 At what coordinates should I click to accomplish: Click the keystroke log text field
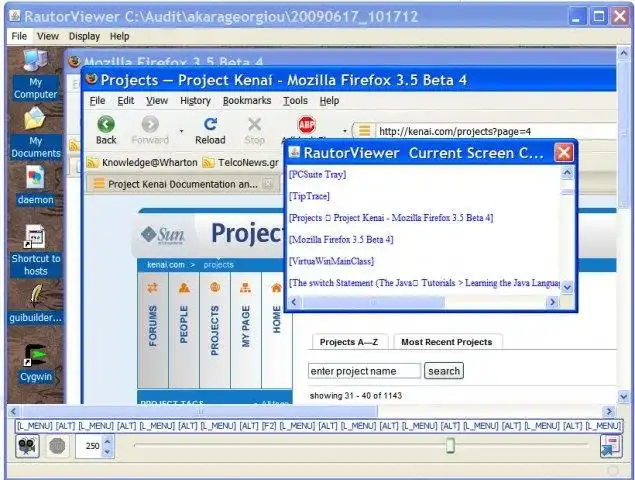point(319,426)
